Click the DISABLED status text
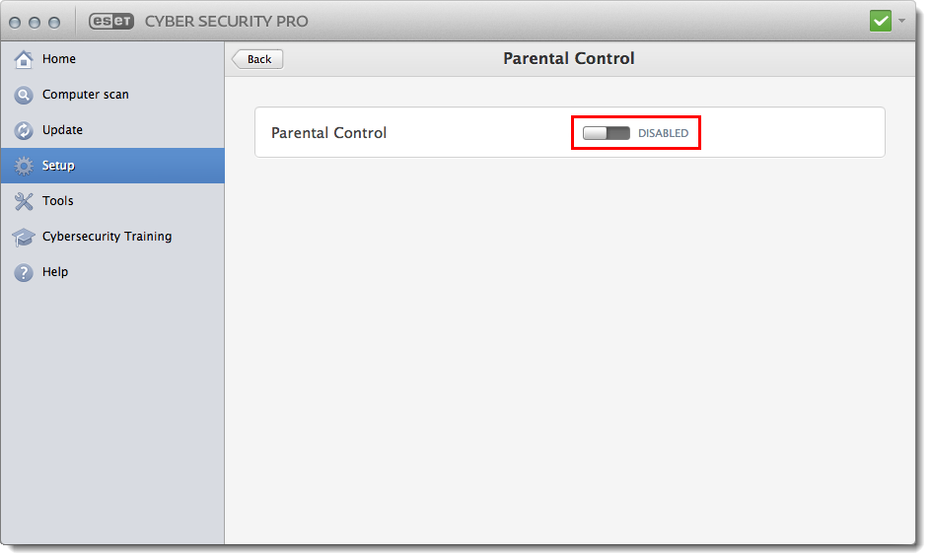Viewport: 931px width, 560px height. (663, 133)
